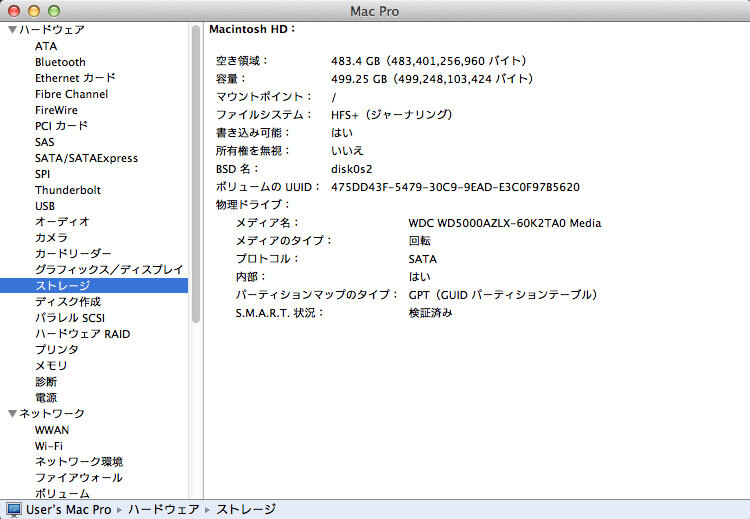Click ハードウェア in the bottom path bar
Viewport: 750px width, 519px height.
[x=164, y=509]
